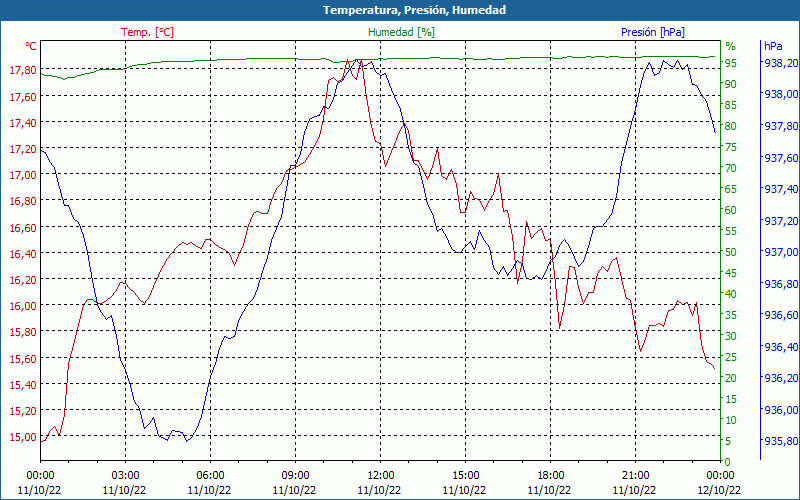Click the '16,20' temperature axis value
The image size is (800, 500).
click(23, 280)
